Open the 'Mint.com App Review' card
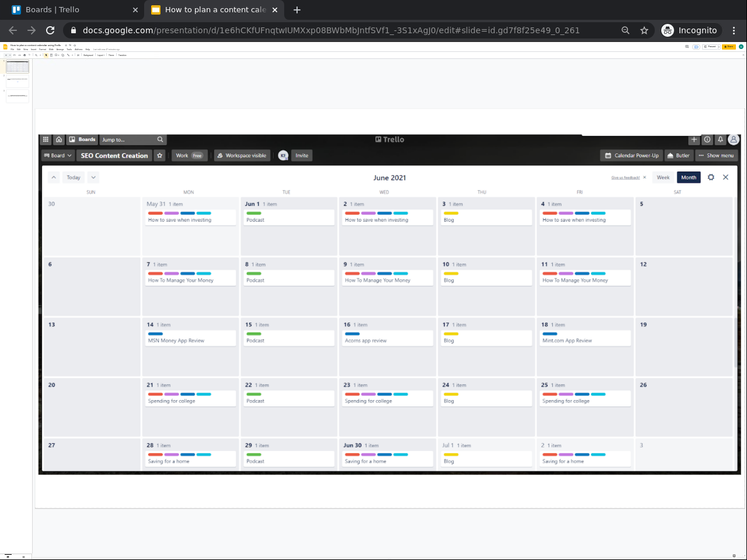The image size is (747, 560). coord(586,338)
